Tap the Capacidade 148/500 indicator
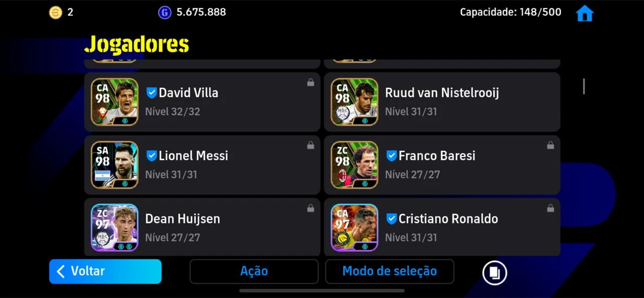 click(510, 12)
